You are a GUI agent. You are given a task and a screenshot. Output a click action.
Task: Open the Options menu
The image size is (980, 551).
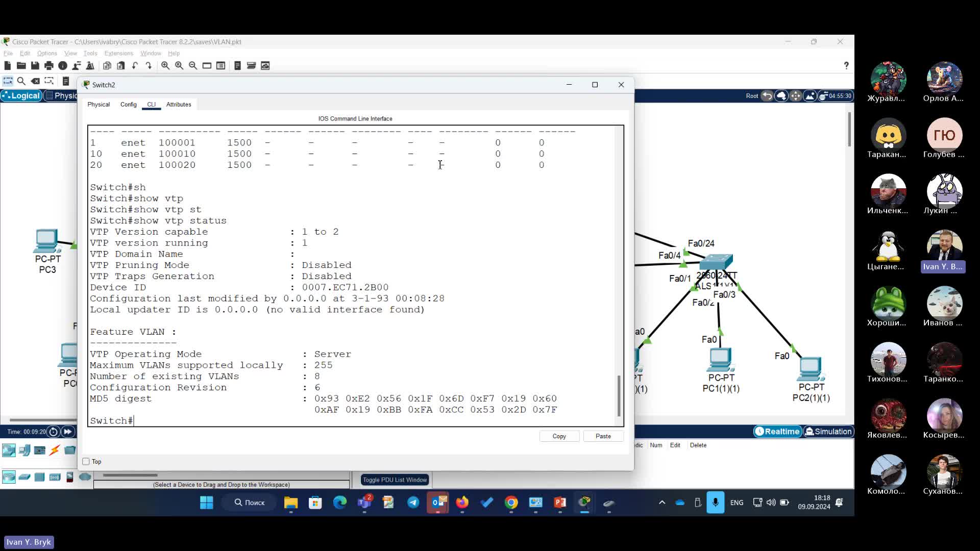tap(47, 53)
